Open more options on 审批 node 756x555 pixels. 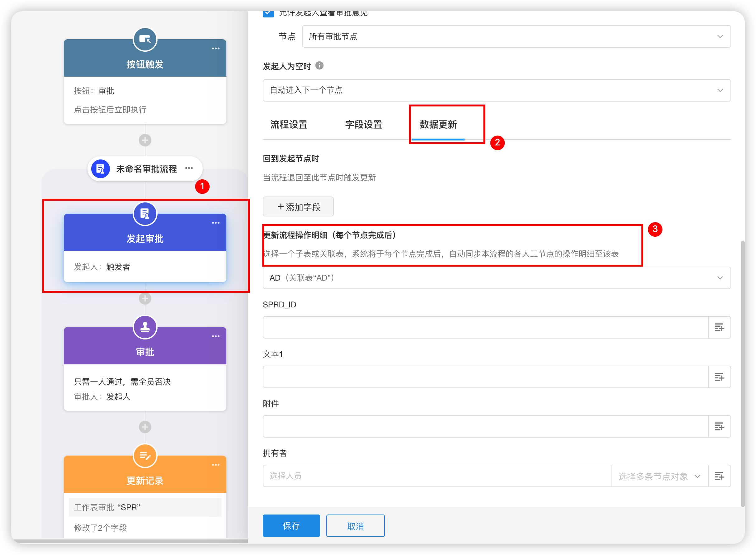tap(215, 336)
